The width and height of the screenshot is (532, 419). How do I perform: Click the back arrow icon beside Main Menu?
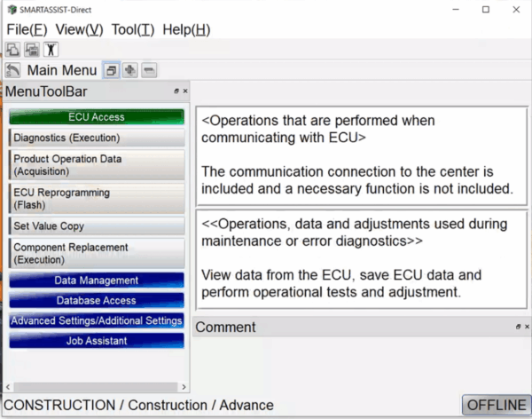[12, 70]
